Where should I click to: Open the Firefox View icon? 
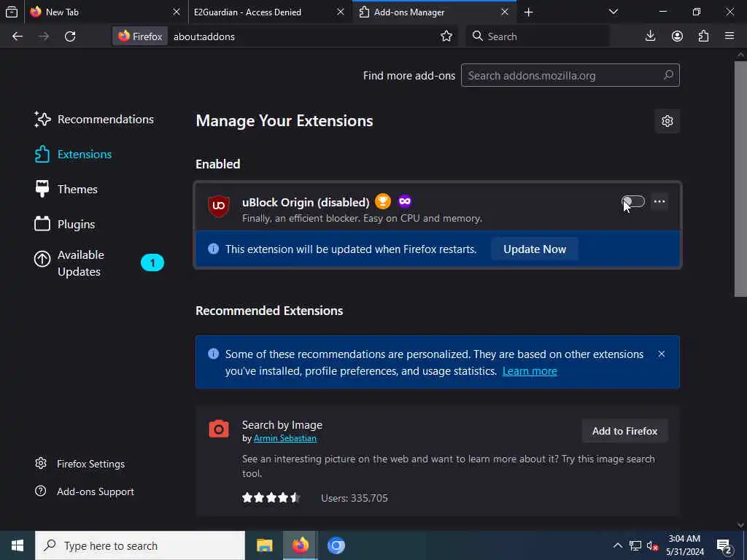12,12
